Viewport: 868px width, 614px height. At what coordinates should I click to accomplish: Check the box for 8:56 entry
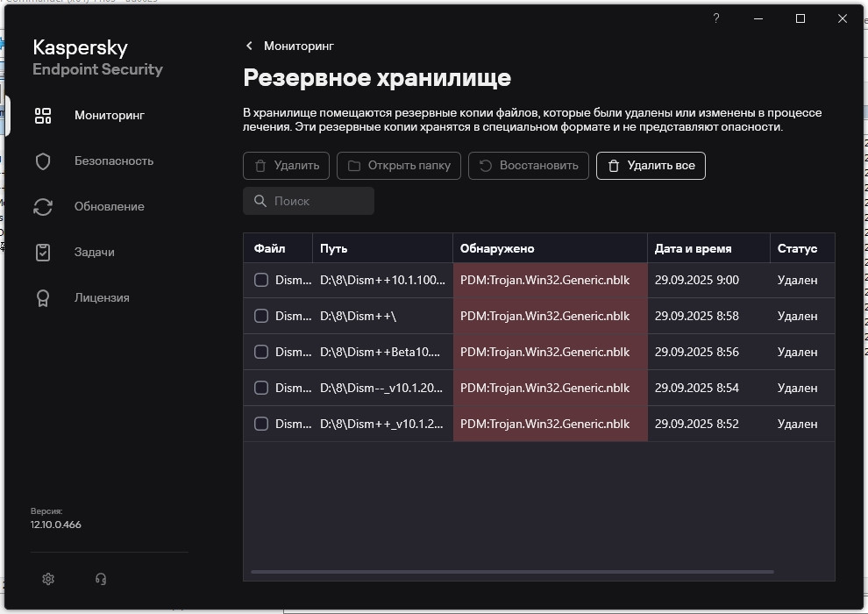(x=260, y=352)
